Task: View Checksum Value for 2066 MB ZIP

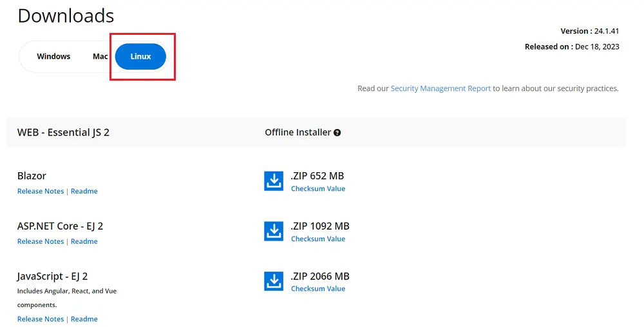Action: tap(318, 289)
